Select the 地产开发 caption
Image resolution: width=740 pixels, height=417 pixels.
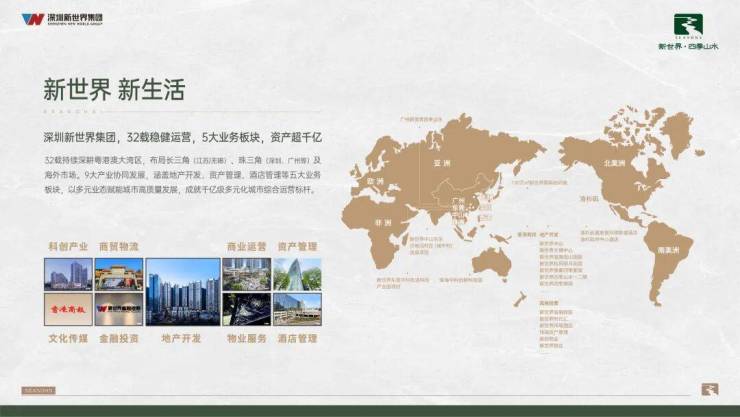pyautogui.click(x=182, y=338)
